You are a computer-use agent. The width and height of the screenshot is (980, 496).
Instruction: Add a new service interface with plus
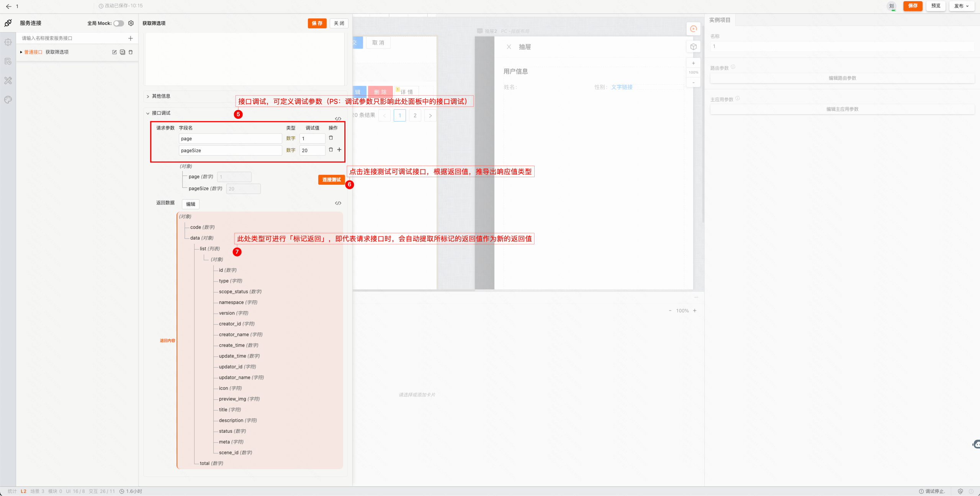click(x=131, y=38)
